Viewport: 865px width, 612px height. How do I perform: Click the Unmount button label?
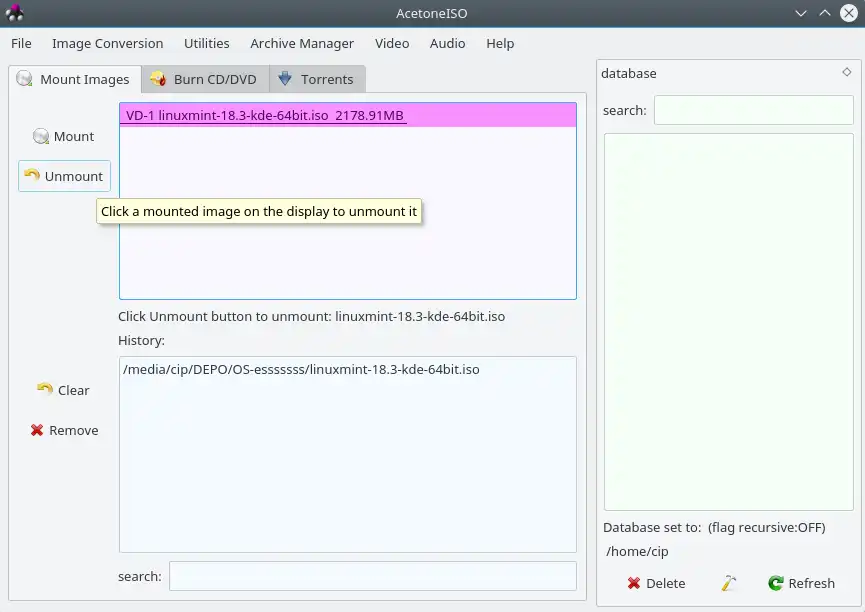74,177
